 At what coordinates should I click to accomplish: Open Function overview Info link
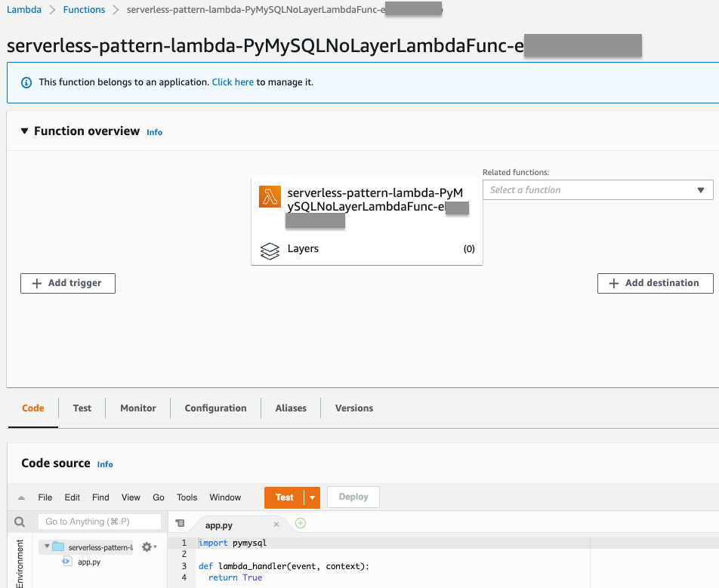coord(155,132)
